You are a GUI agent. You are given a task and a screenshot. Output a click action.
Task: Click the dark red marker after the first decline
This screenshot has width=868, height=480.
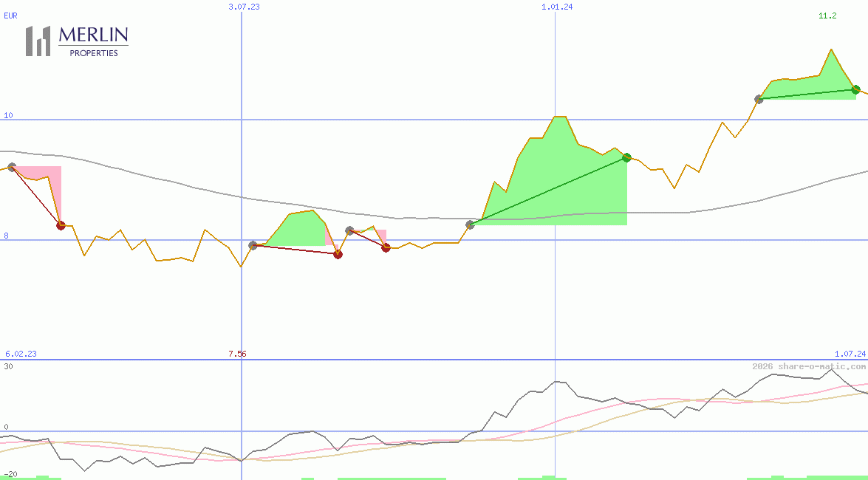tap(61, 225)
